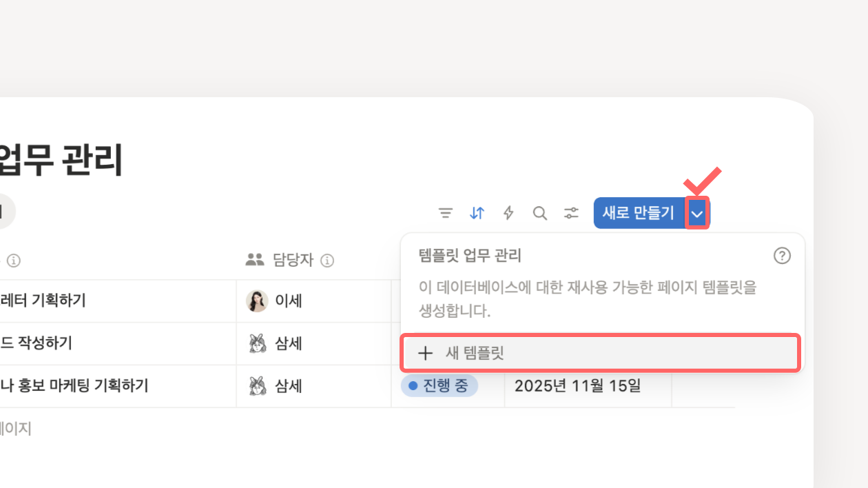Click the 템플릿 업무 관리 menu heading
Screen dimensions: 868x488
coord(470,256)
